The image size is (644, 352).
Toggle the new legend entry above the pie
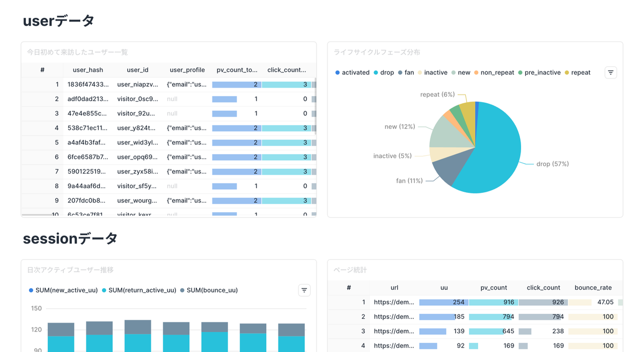pos(461,73)
